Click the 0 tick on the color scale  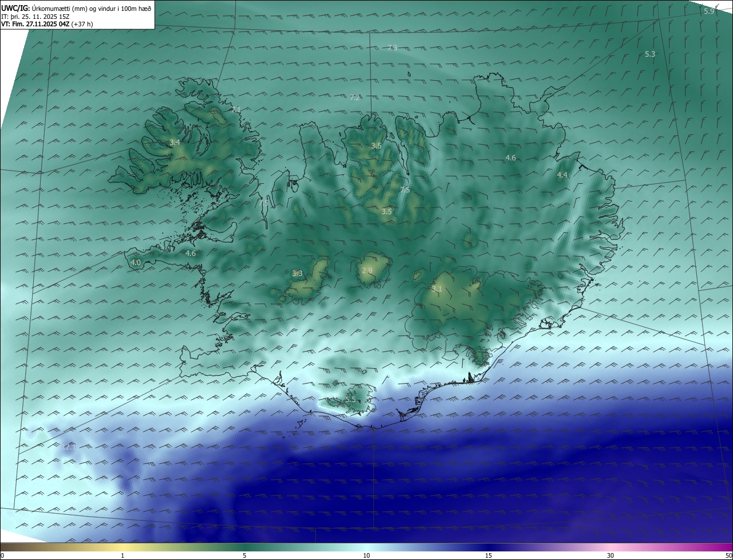(x=2, y=555)
